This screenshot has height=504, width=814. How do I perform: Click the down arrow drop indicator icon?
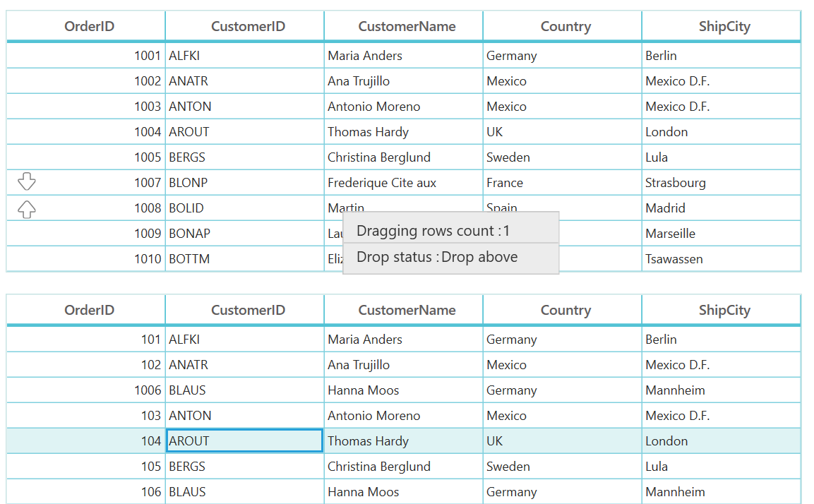(27, 181)
